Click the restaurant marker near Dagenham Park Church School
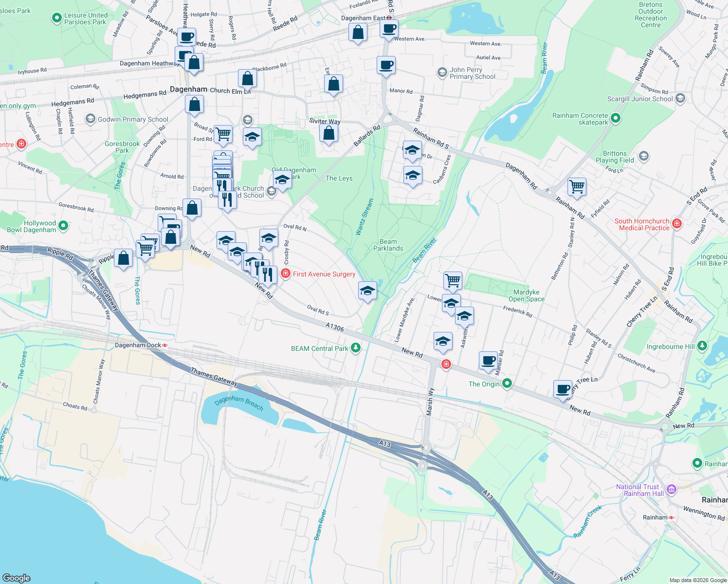The height and width of the screenshot is (584, 728). click(227, 200)
